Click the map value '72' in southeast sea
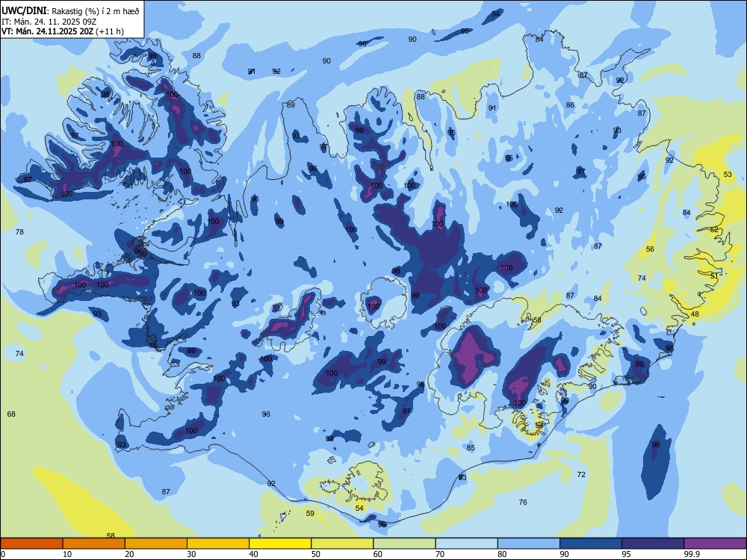This screenshot has height=560, width=747. tap(581, 474)
